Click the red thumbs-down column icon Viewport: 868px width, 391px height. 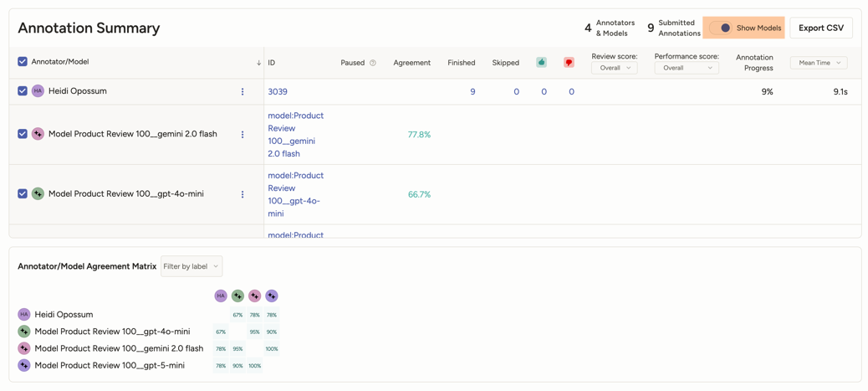tap(569, 63)
